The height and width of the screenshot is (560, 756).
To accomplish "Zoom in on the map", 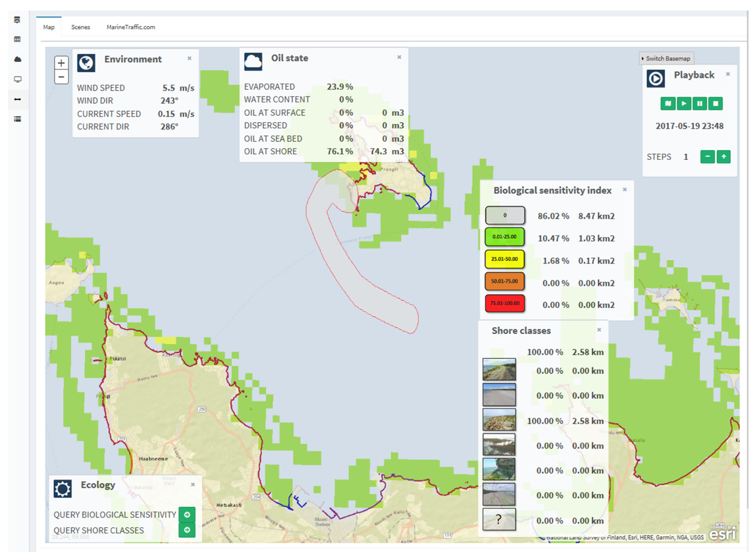I will click(61, 63).
